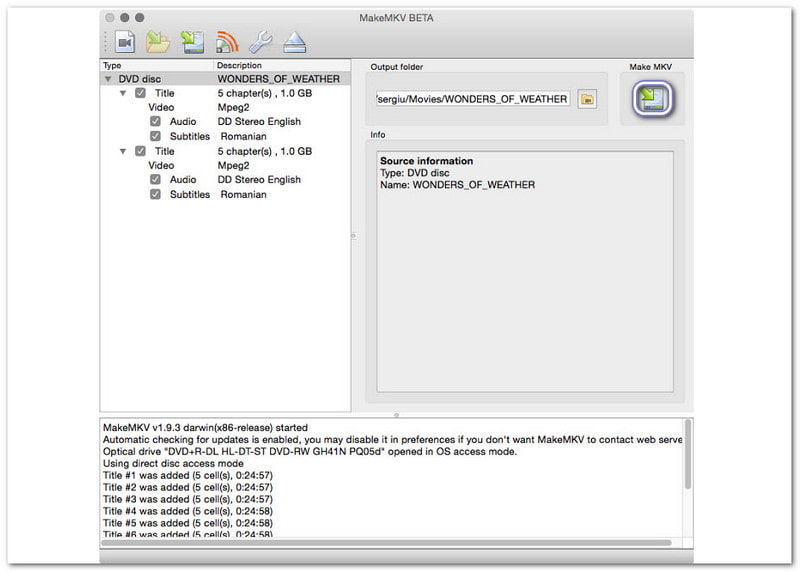
Task: Toggle second Title checkbox
Action: tap(140, 151)
